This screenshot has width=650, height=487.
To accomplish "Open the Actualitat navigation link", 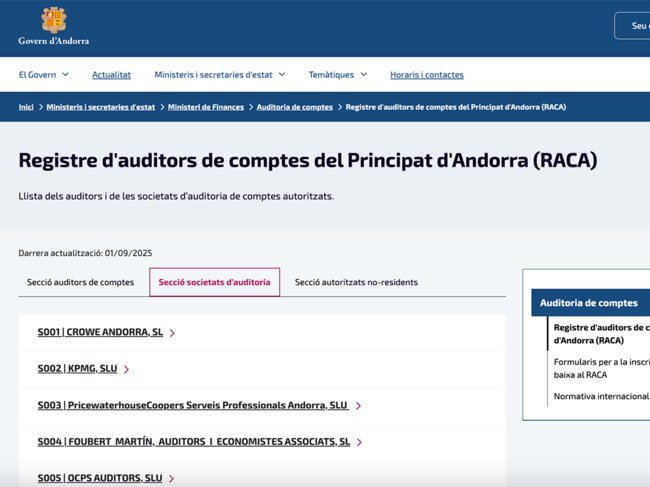I will point(111,75).
